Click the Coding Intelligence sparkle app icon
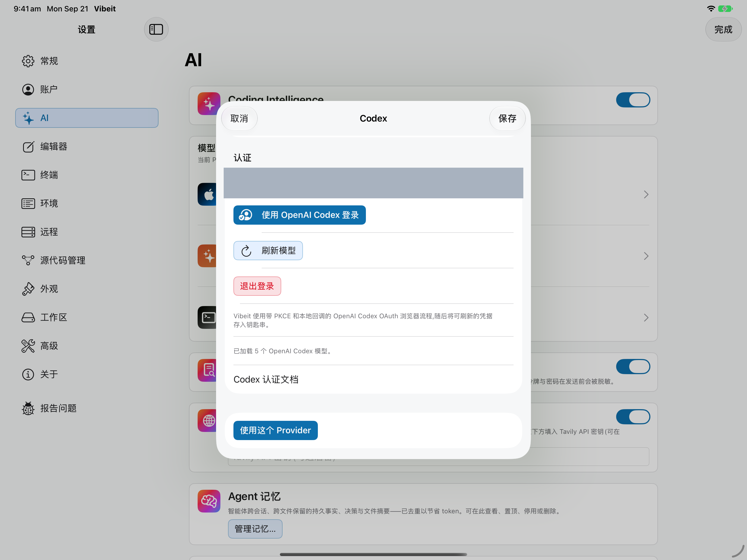 tap(209, 104)
